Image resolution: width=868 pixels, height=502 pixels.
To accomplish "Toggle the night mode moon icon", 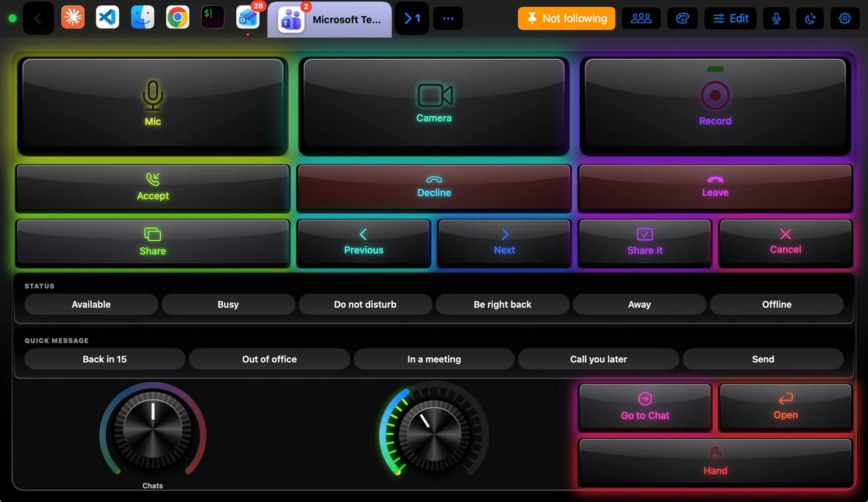I will tap(810, 18).
